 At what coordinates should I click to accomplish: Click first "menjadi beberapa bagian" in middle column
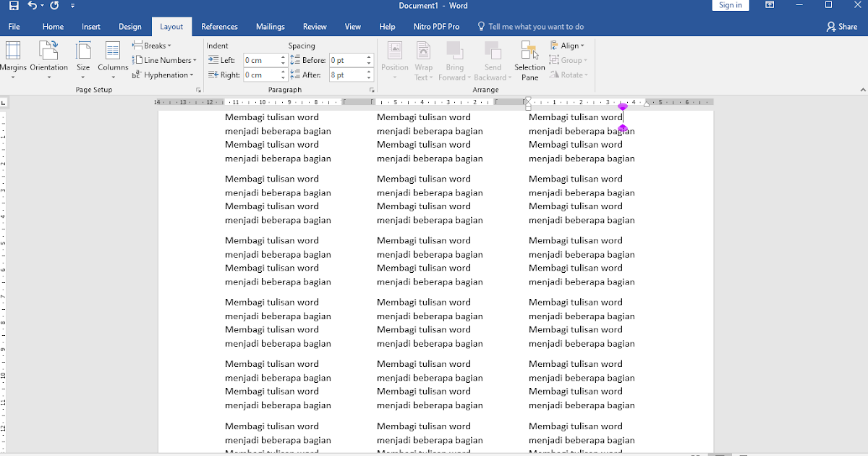click(430, 131)
